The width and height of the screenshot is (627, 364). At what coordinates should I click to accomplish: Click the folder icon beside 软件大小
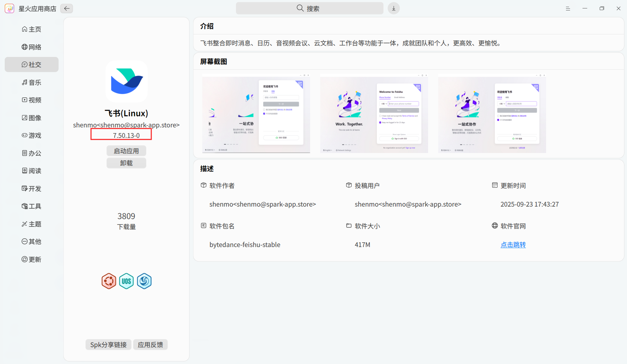click(x=349, y=225)
